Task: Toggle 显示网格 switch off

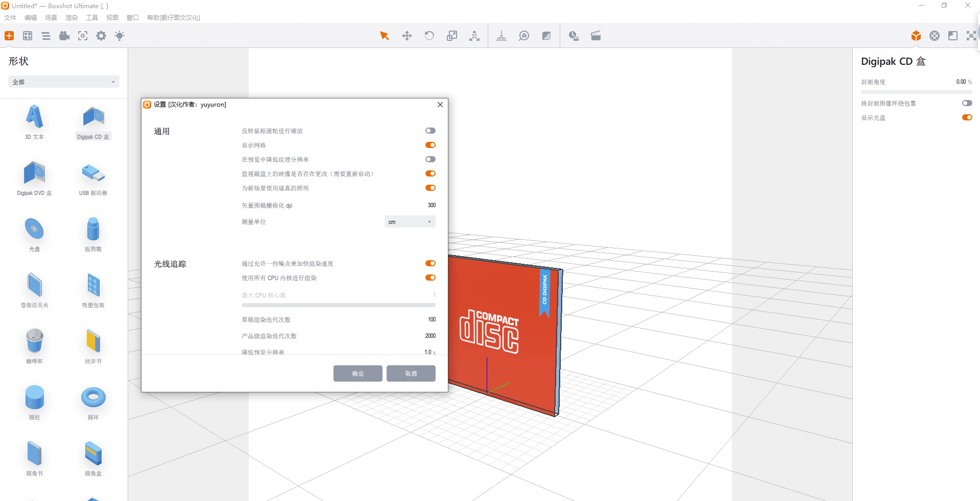Action: pos(431,145)
